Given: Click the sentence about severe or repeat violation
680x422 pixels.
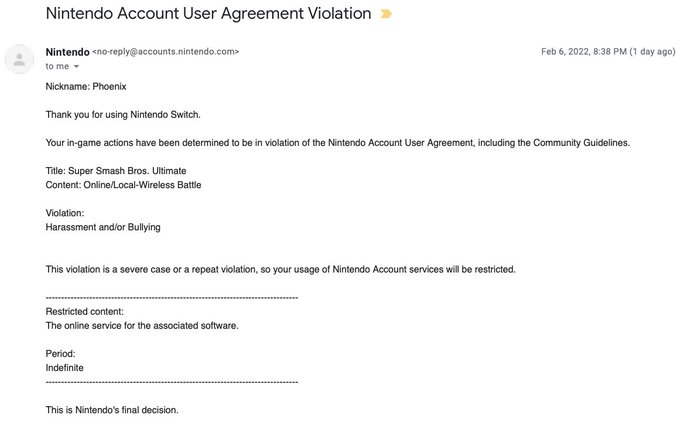Looking at the screenshot, I should pos(280,269).
